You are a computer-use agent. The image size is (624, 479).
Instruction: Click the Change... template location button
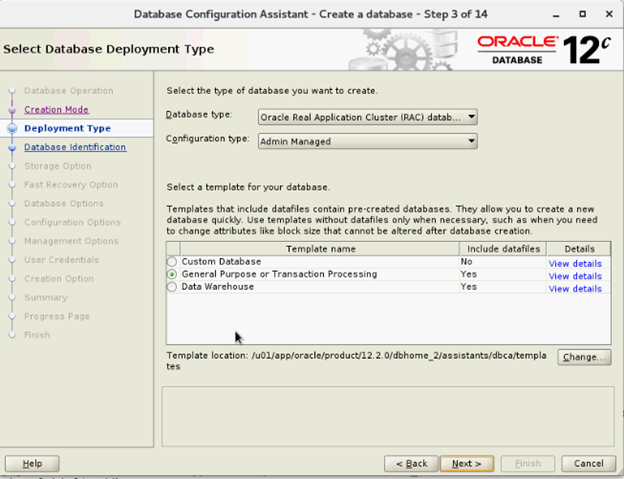(584, 357)
